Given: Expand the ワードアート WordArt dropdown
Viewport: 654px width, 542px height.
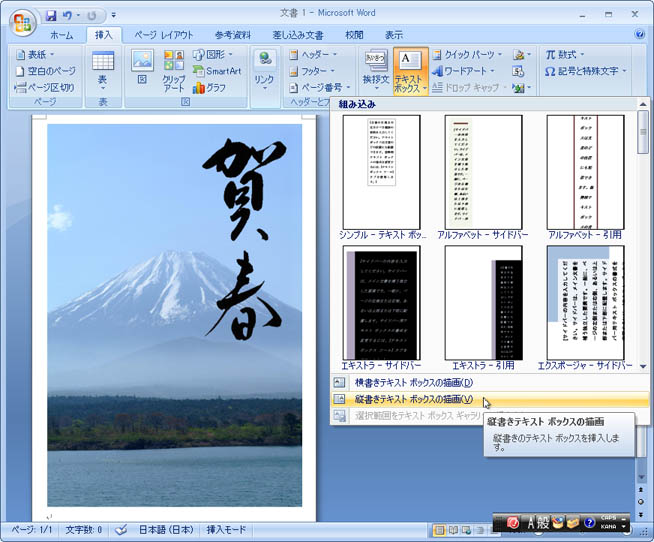Looking at the screenshot, I should (x=465, y=71).
